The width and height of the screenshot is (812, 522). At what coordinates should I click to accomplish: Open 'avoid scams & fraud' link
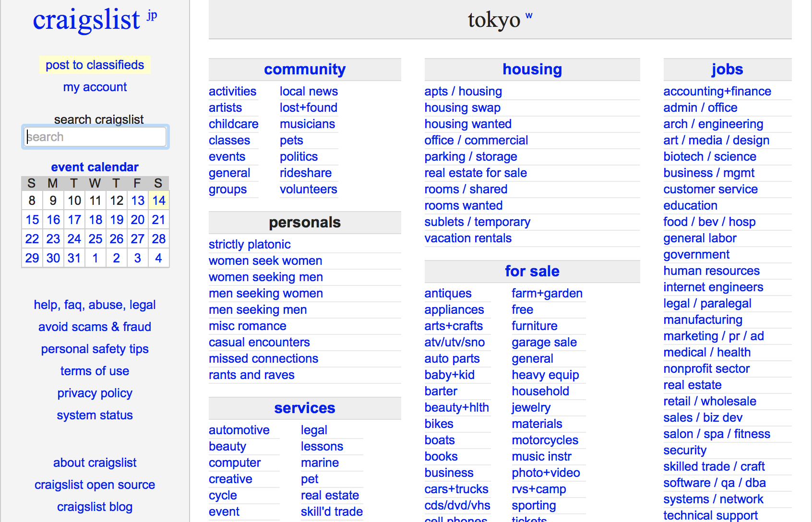(95, 327)
